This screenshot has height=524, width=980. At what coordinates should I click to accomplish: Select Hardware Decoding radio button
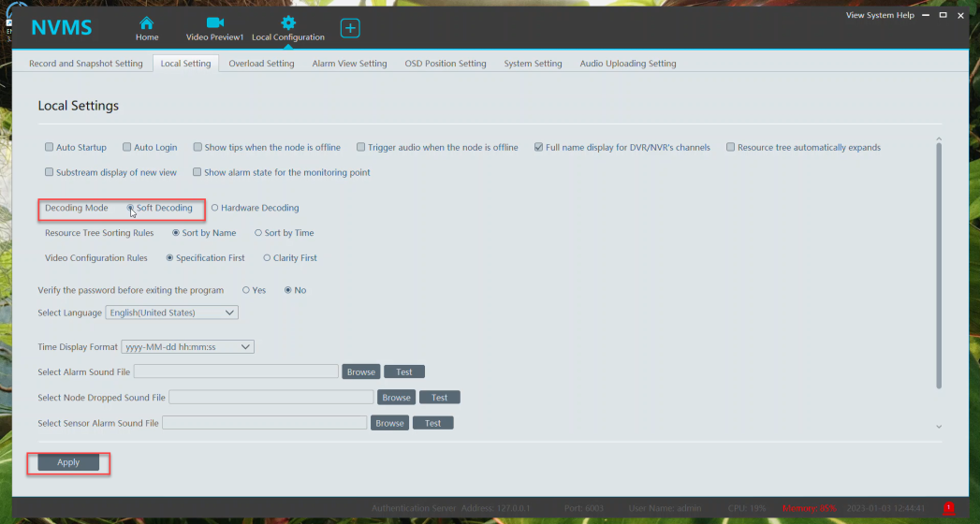[215, 208]
